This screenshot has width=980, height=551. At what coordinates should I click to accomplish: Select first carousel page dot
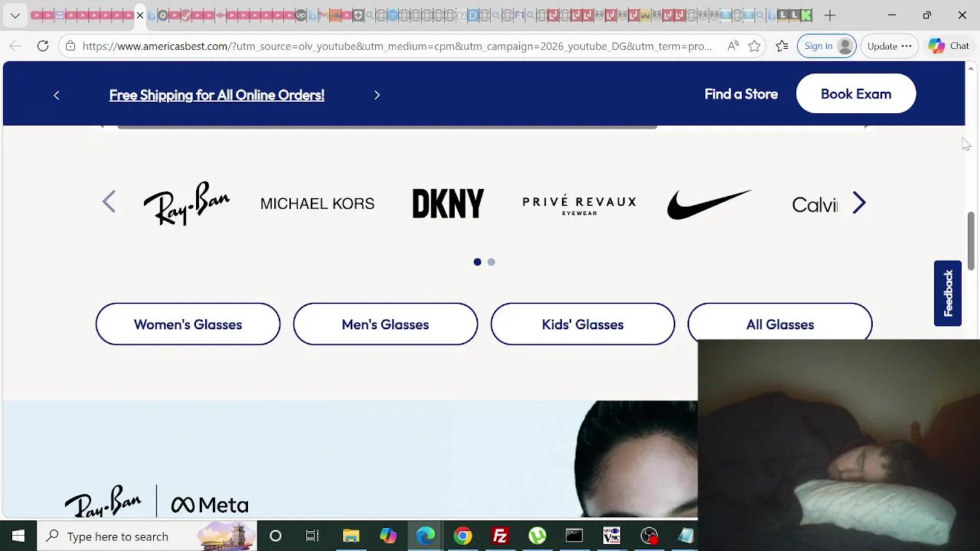pyautogui.click(x=478, y=262)
